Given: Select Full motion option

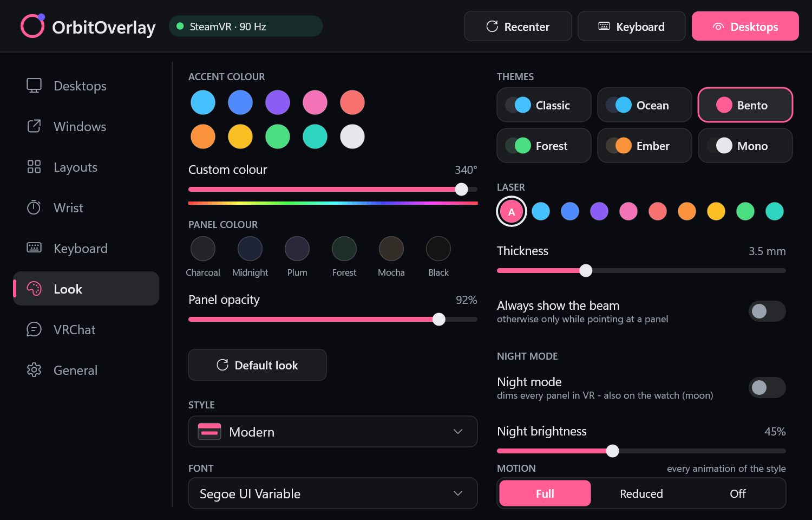Looking at the screenshot, I should [x=545, y=493].
